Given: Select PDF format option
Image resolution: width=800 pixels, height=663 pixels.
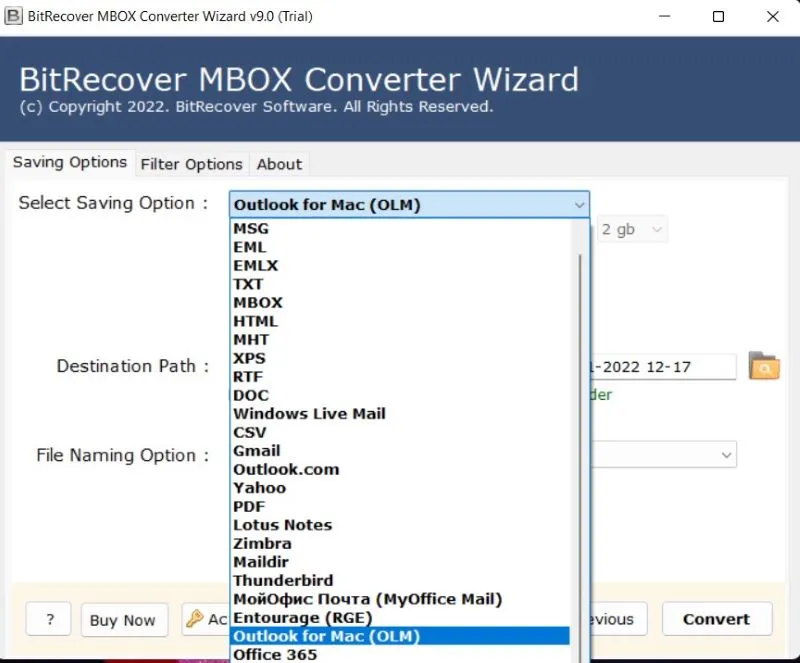Looking at the screenshot, I should pyautogui.click(x=401, y=506).
